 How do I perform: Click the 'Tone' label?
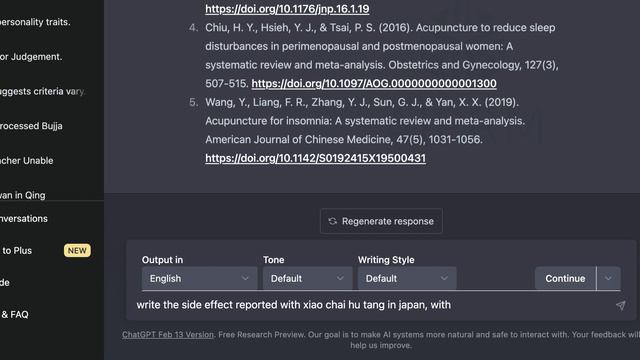pos(273,260)
